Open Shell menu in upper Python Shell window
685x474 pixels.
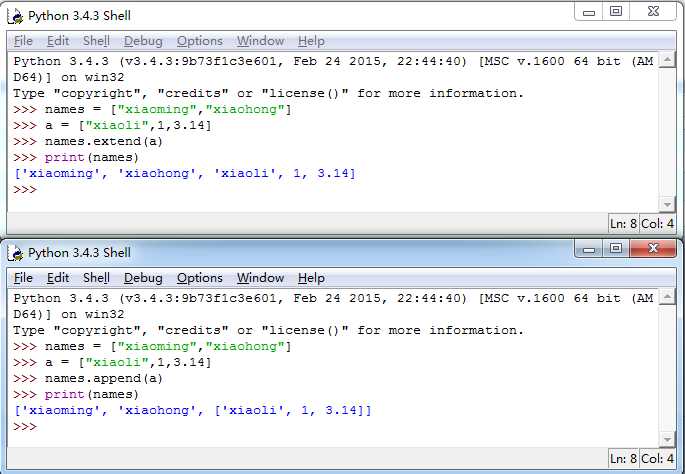(96, 41)
